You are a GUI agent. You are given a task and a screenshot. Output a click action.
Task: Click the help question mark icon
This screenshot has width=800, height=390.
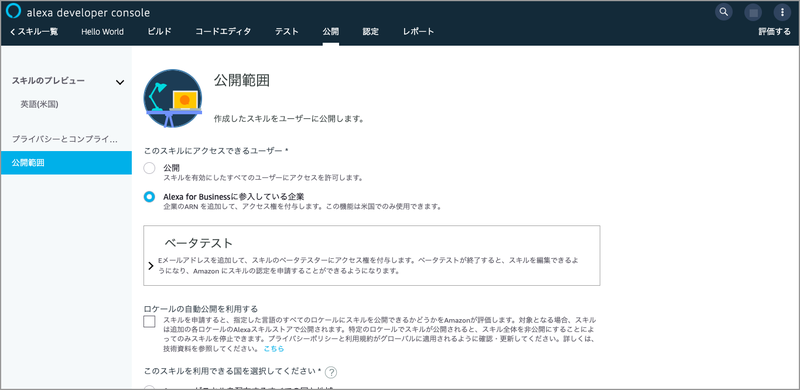coord(332,372)
